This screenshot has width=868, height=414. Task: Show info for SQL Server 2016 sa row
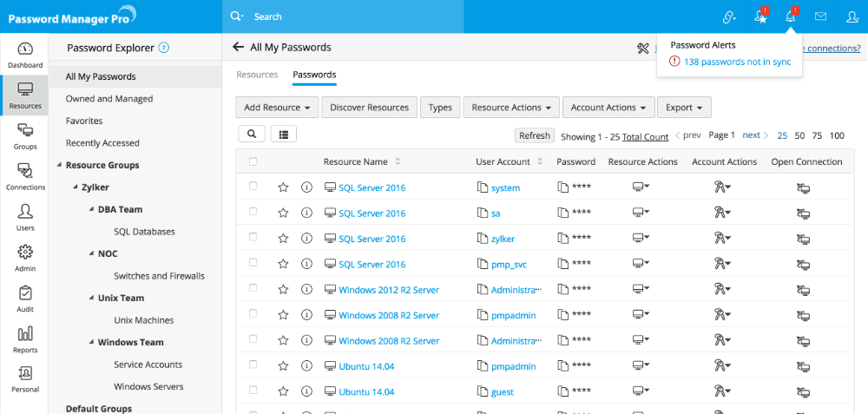click(x=306, y=214)
